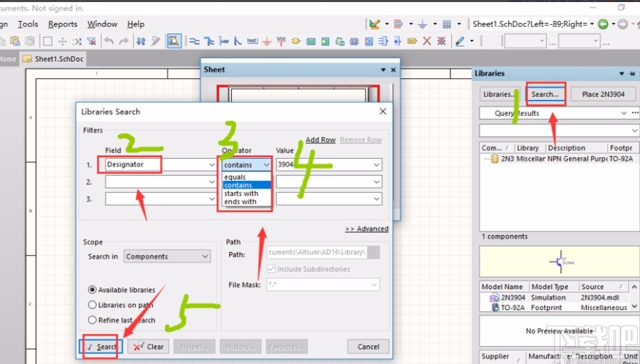
Task: Click the Clear Filter funnel icon
Action: pos(92,41)
